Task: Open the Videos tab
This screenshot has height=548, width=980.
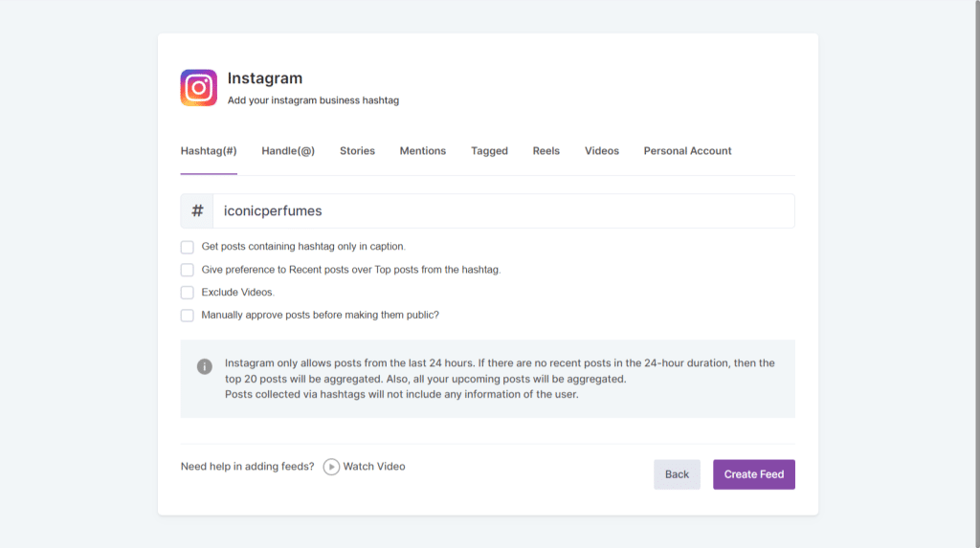Action: tap(602, 151)
